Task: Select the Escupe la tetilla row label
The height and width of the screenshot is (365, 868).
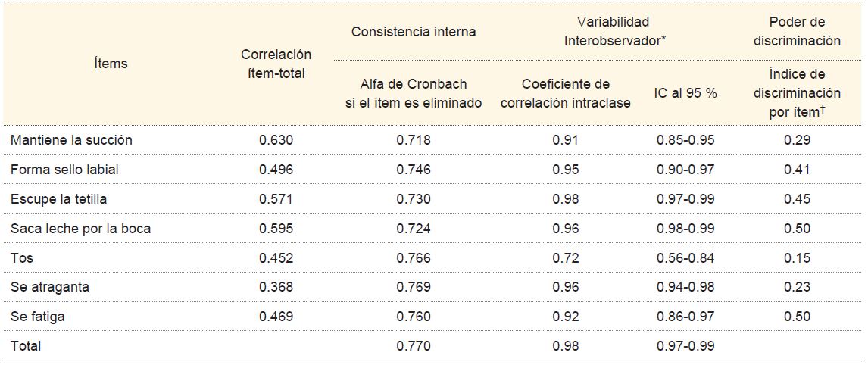Action: (x=60, y=199)
